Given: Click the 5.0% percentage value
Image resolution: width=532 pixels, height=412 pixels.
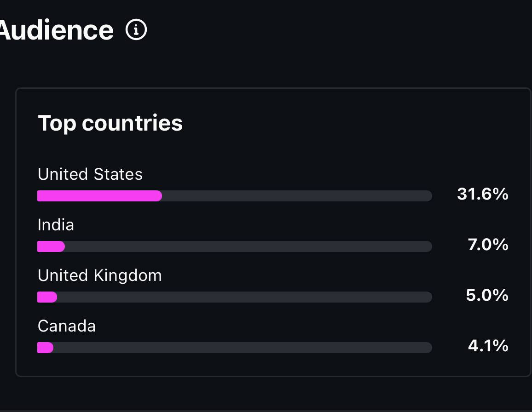Looking at the screenshot, I should coord(487,295).
